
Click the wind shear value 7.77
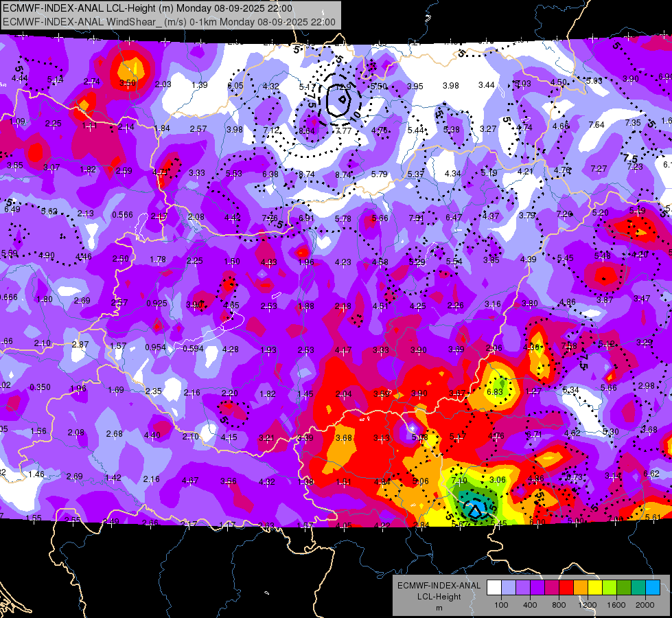click(x=343, y=130)
